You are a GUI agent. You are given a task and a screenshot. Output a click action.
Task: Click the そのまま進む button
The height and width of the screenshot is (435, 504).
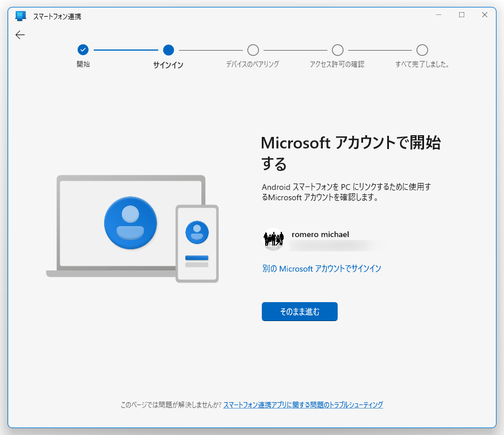(x=300, y=311)
